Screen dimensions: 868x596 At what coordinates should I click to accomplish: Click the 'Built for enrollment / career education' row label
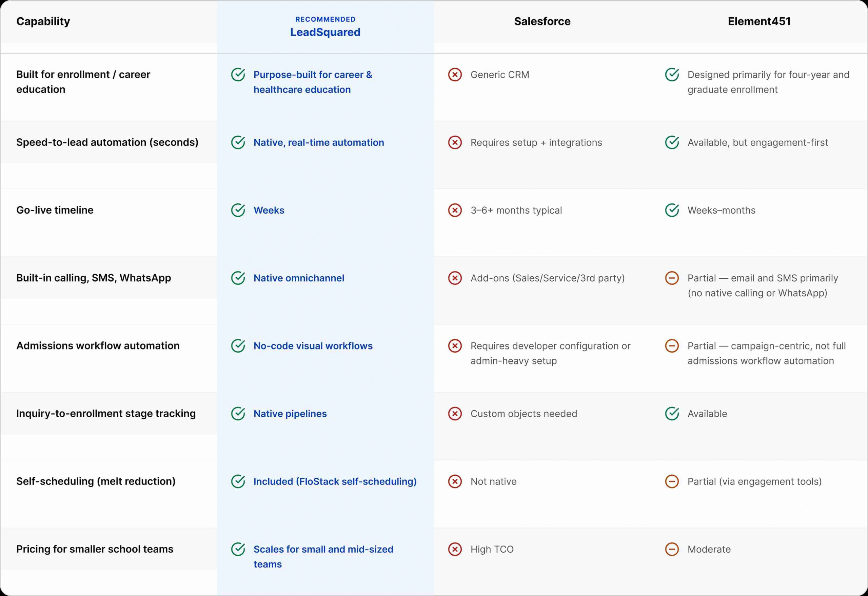(x=83, y=82)
